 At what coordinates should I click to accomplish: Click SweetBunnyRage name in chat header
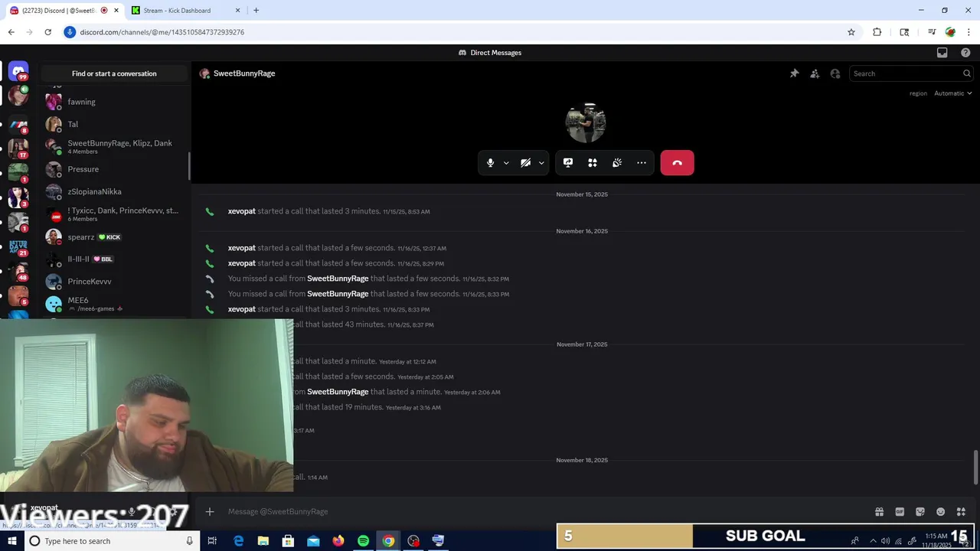244,73
